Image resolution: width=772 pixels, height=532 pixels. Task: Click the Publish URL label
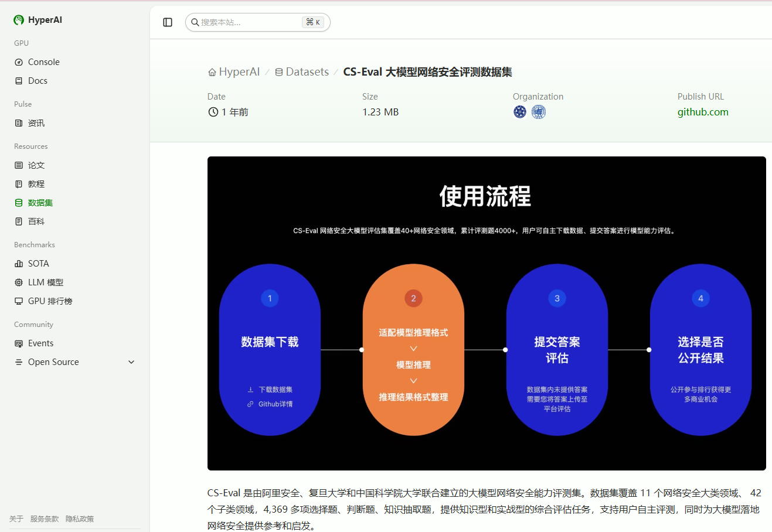[x=700, y=97]
